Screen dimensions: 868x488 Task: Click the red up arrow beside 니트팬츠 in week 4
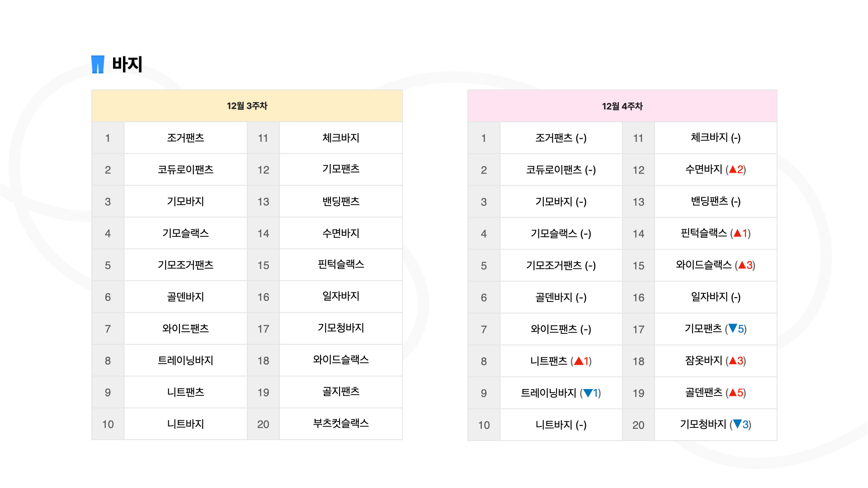click(578, 361)
